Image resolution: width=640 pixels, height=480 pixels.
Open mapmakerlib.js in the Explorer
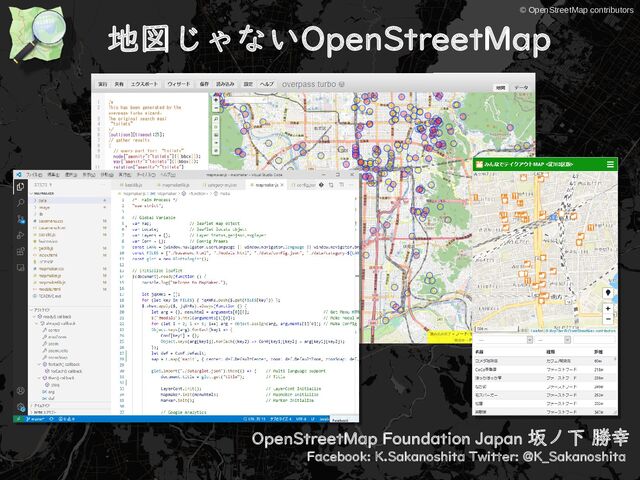point(69,282)
